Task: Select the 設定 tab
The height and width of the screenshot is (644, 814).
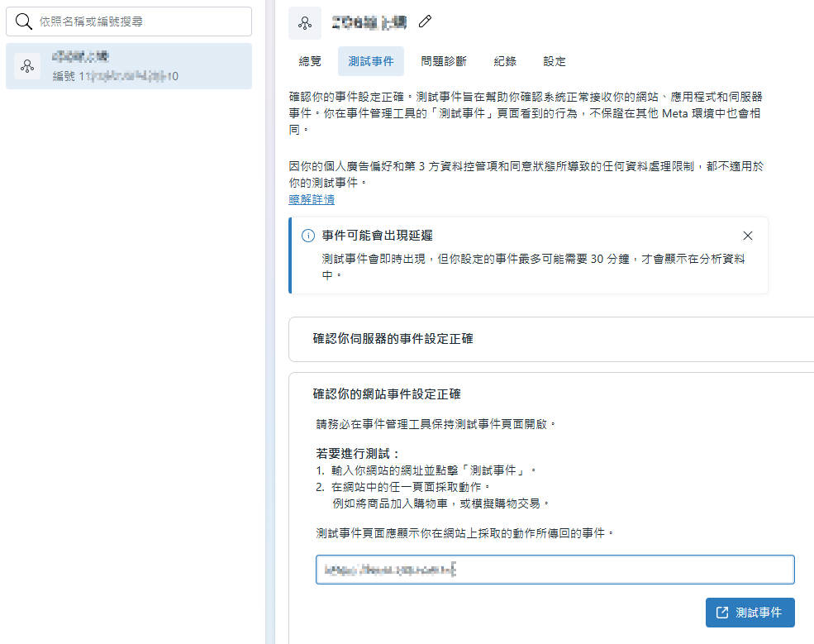Action: pos(555,61)
